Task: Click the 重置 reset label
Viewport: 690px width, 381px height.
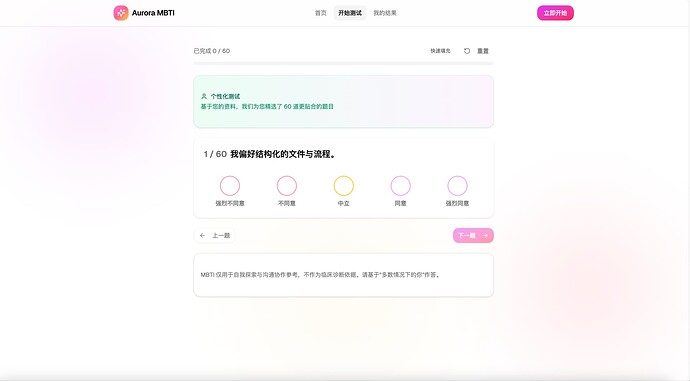Action: coord(483,51)
